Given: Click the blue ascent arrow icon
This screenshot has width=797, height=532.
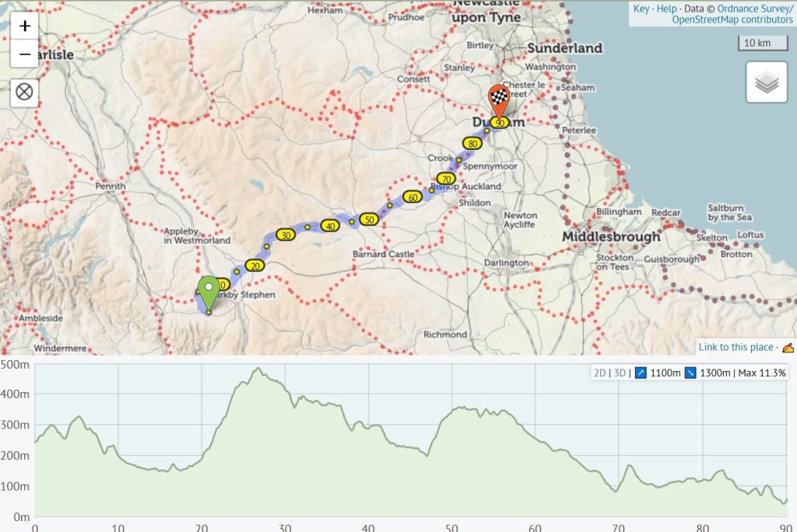Looking at the screenshot, I should click(x=642, y=373).
